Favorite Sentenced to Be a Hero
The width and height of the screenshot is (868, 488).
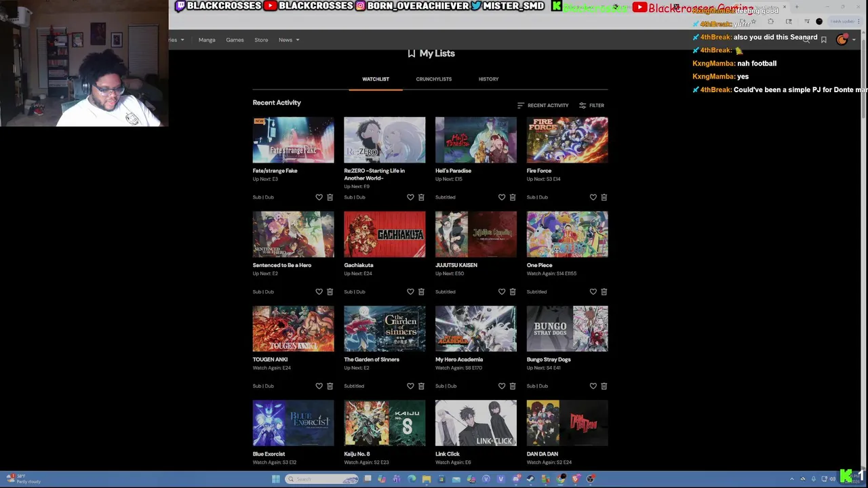[x=319, y=291]
